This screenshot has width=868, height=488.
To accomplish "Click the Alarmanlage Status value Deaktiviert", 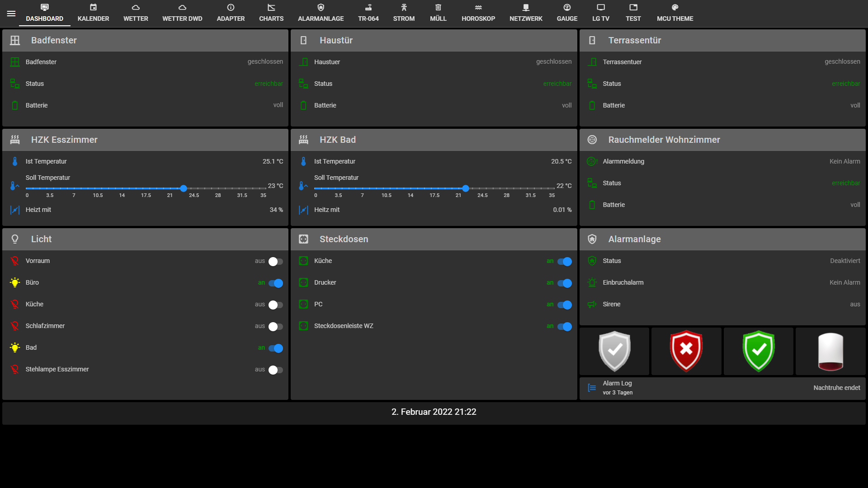I will [845, 261].
